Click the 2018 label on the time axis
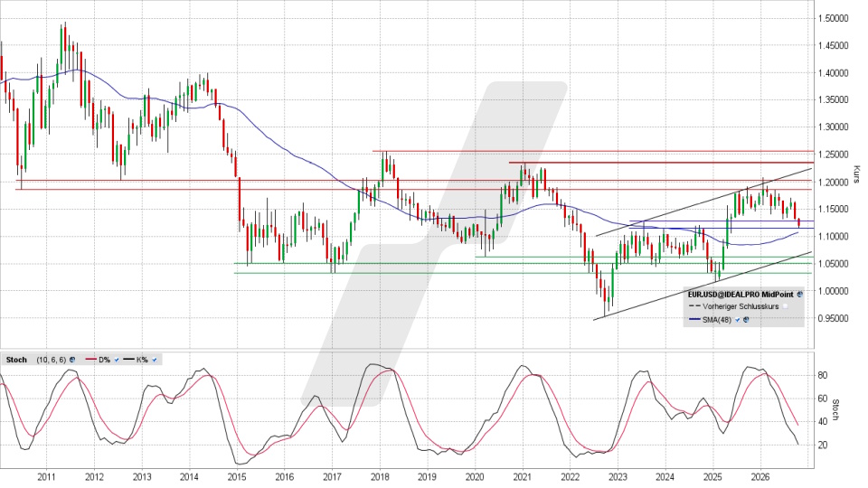The width and height of the screenshot is (868, 488). click(x=380, y=476)
